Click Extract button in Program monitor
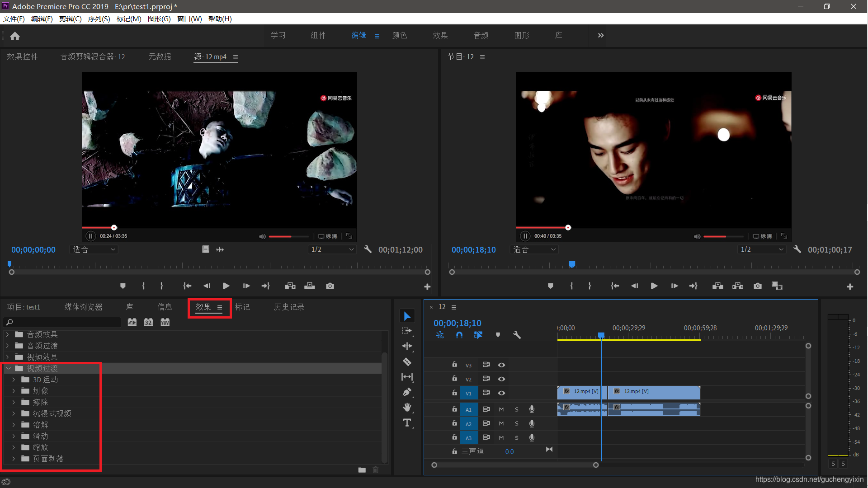The width and height of the screenshot is (868, 488). 738,286
